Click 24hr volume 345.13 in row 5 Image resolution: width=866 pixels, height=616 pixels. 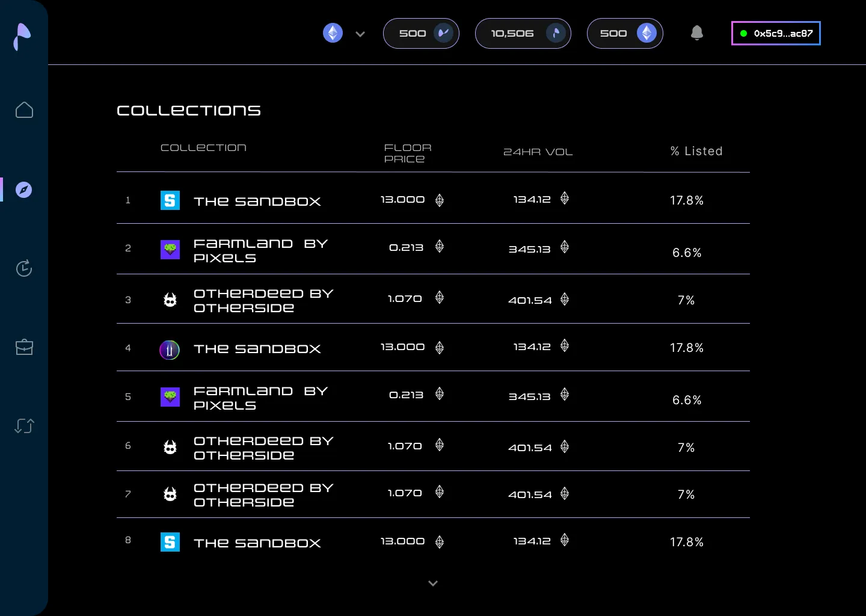(530, 397)
